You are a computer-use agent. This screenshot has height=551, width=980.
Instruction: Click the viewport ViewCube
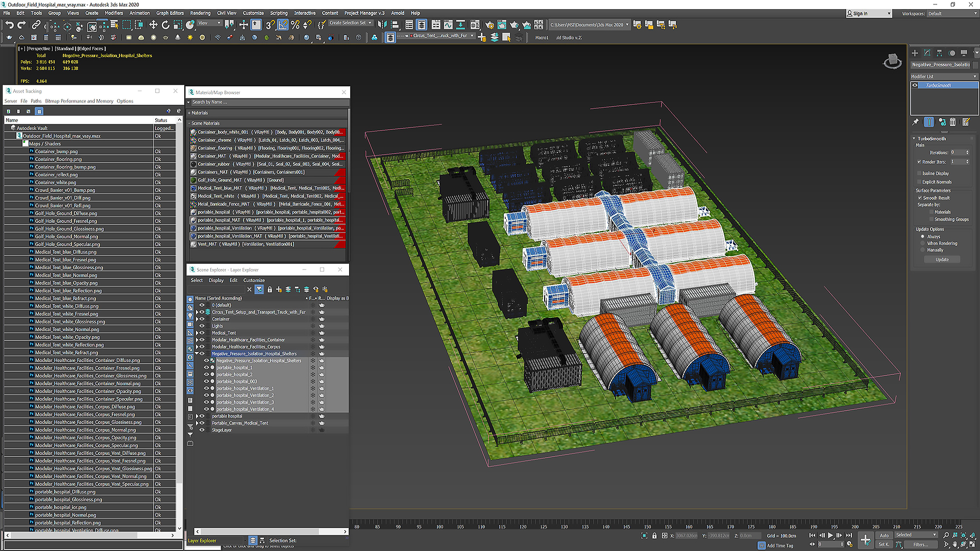pos(892,61)
